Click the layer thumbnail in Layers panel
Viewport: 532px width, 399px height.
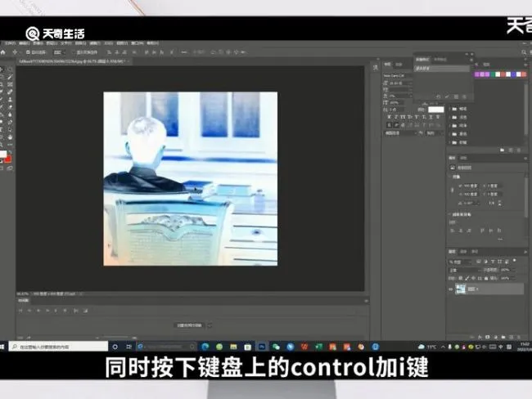tap(461, 289)
